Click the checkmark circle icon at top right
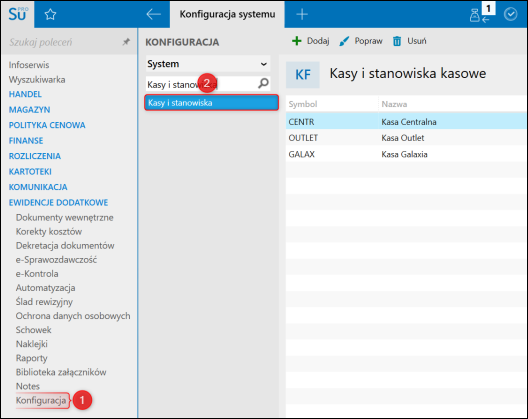This screenshot has width=528, height=419. pyautogui.click(x=510, y=14)
